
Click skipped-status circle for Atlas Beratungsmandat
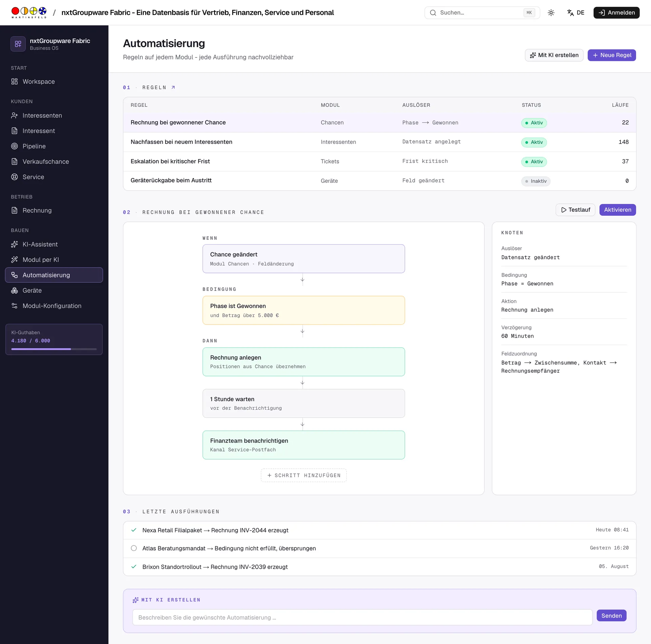pos(134,548)
